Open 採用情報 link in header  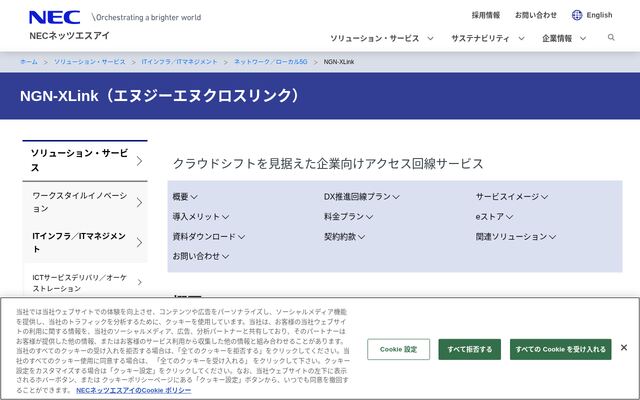[486, 15]
